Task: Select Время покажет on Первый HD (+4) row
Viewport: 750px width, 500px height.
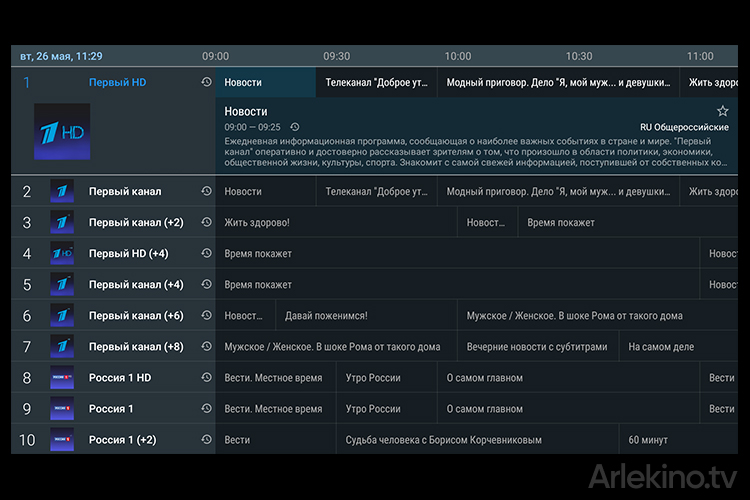Action: click(457, 254)
